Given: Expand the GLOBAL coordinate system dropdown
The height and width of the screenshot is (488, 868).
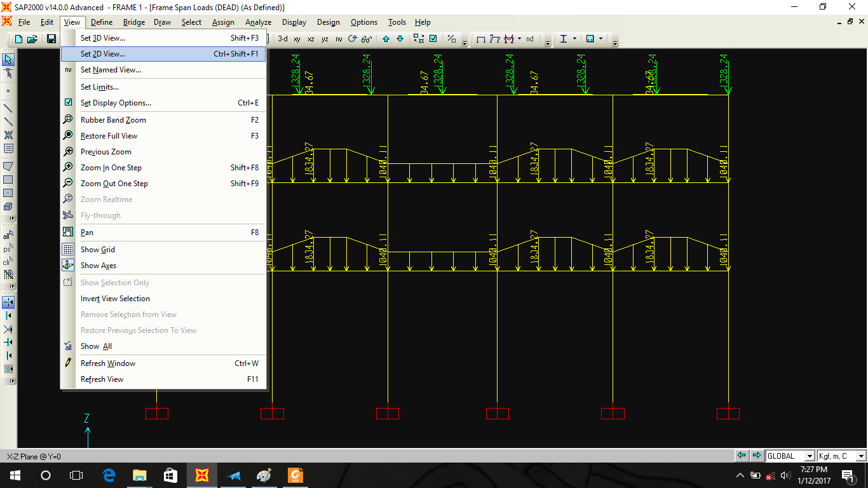Looking at the screenshot, I should pyautogui.click(x=809, y=456).
